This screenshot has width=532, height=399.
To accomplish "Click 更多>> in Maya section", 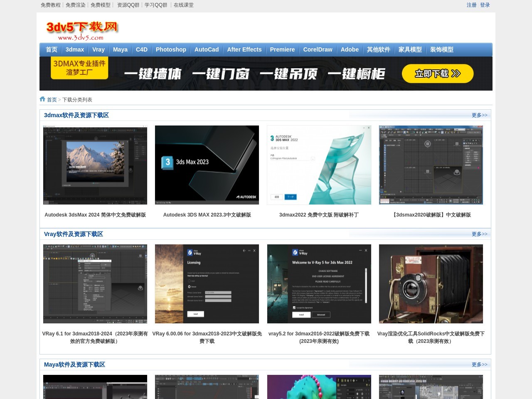I will [x=479, y=365].
